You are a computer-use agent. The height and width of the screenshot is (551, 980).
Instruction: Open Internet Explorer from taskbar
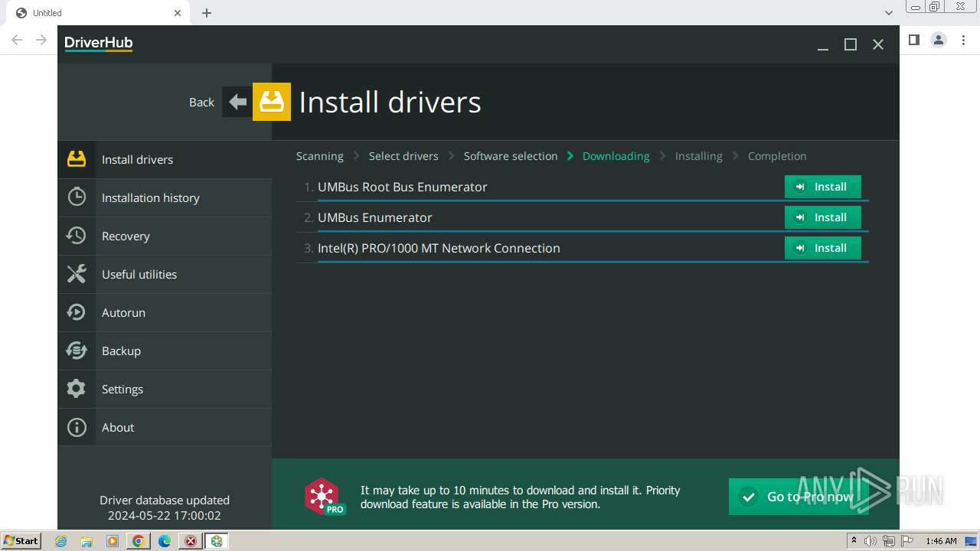coord(61,541)
